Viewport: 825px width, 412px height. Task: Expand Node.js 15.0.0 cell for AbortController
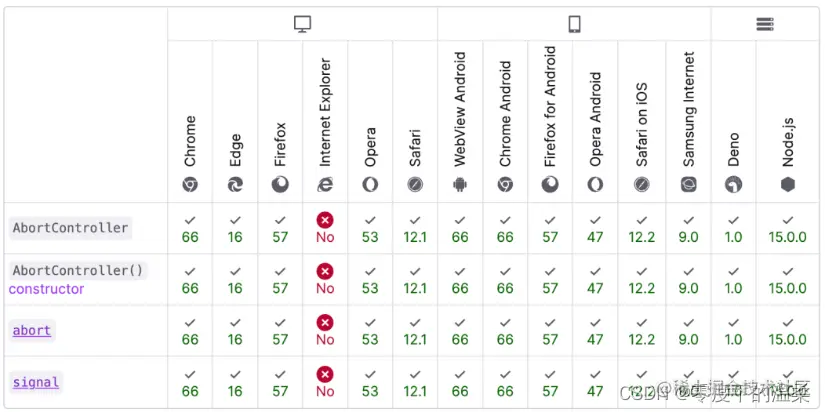point(788,228)
